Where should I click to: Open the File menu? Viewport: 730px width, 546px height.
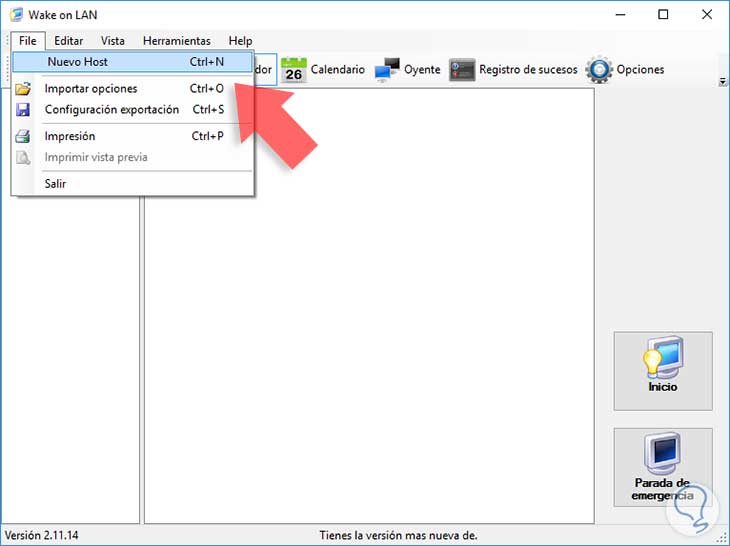pyautogui.click(x=28, y=41)
